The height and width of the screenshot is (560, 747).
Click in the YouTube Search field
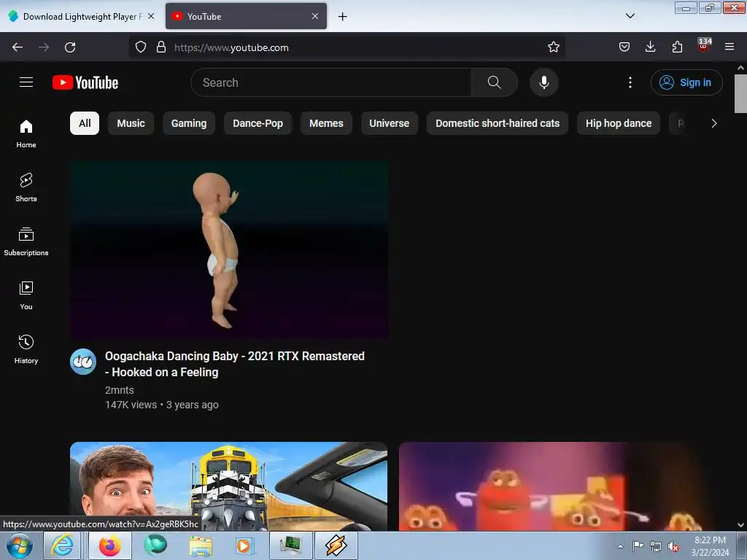331,82
